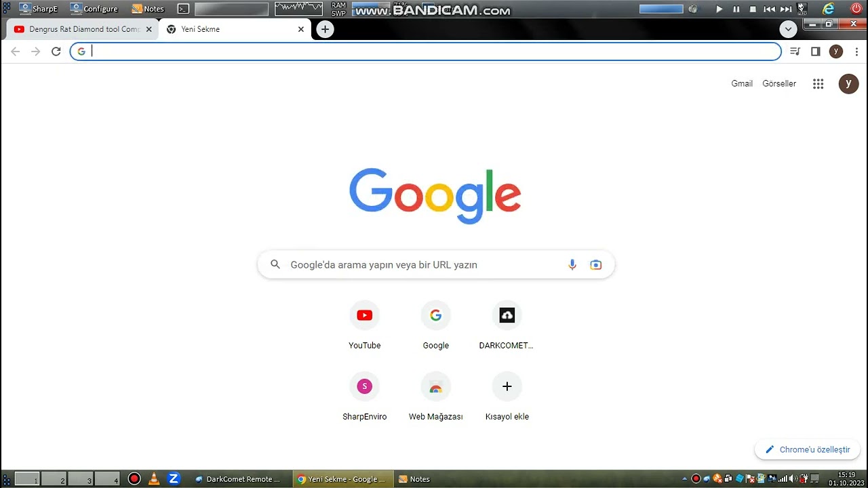The height and width of the screenshot is (488, 868).
Task: Skip to previous track in top bar
Action: coord(769,9)
